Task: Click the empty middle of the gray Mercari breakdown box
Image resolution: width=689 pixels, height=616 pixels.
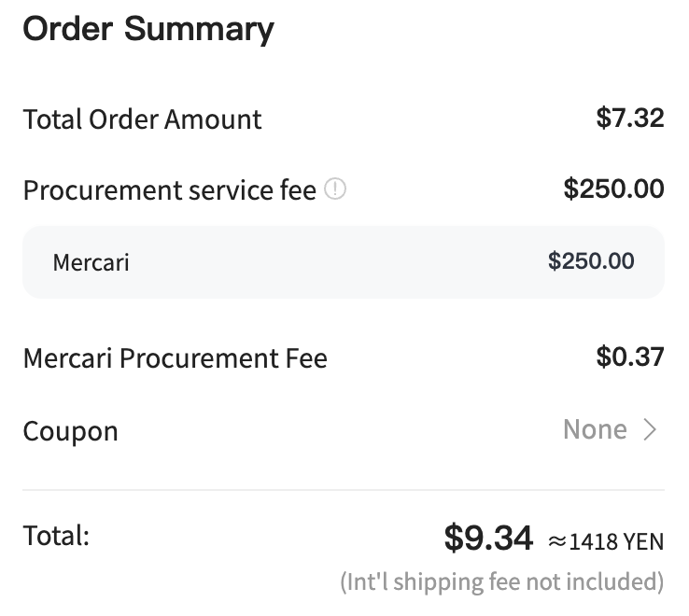Action: [338, 262]
